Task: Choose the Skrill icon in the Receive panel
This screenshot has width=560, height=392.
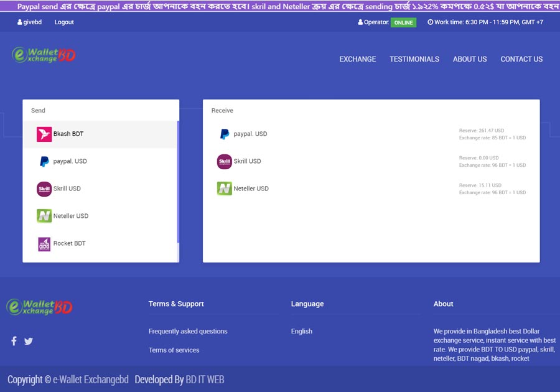Action: [225, 161]
